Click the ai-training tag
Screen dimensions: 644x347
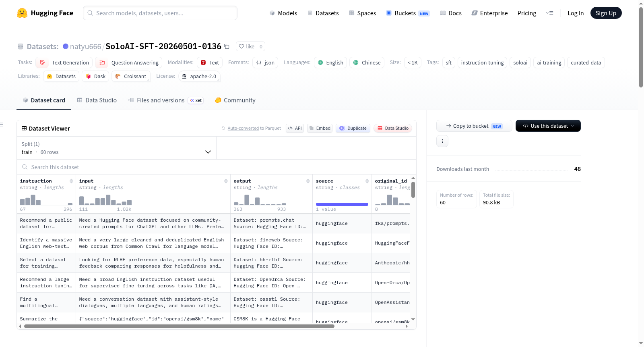(549, 62)
